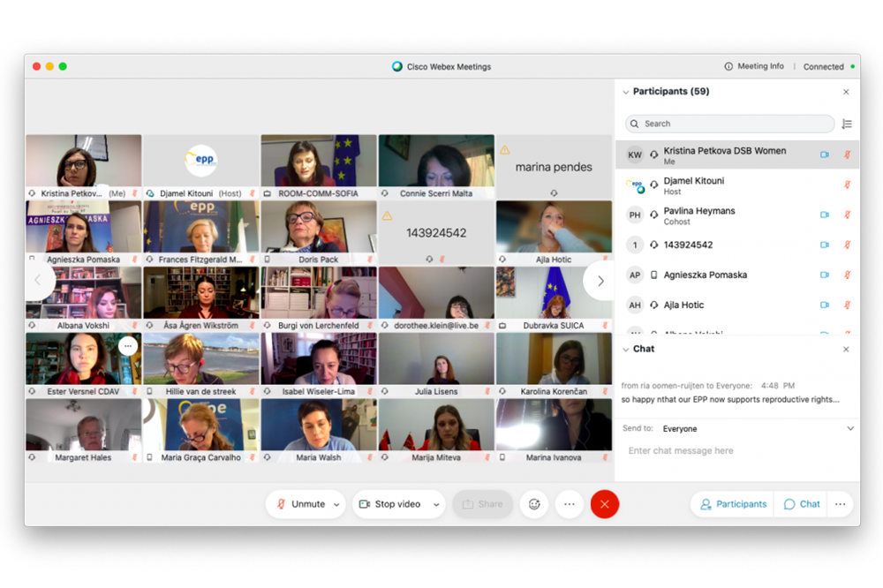Click KW avatar for Kristina Petkova

pos(635,155)
